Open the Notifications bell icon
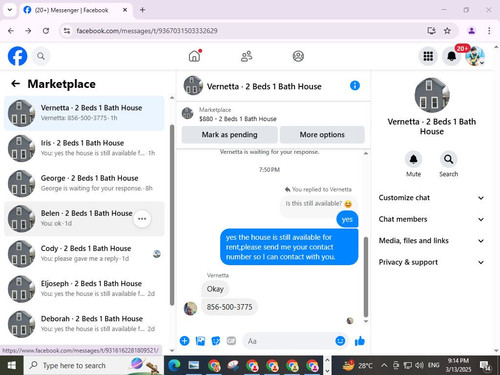The width and height of the screenshot is (500, 375). coord(451,56)
